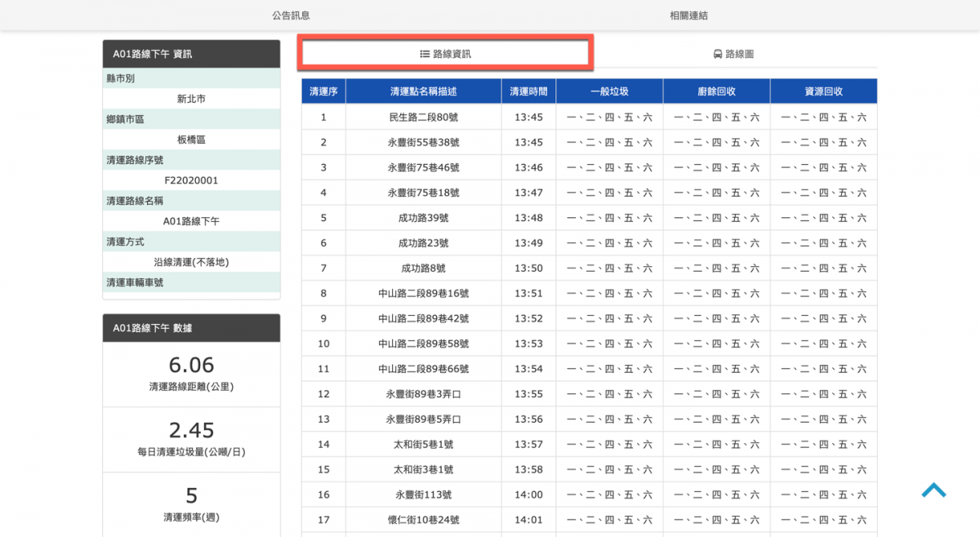The width and height of the screenshot is (980, 537).
Task: Click the 一般垃圾 column header
Action: 609,91
